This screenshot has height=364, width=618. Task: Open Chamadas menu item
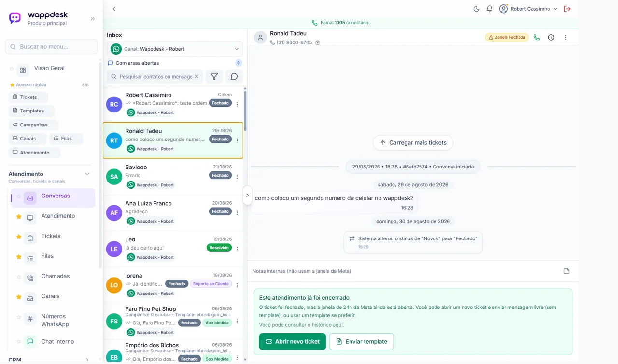pyautogui.click(x=53, y=277)
